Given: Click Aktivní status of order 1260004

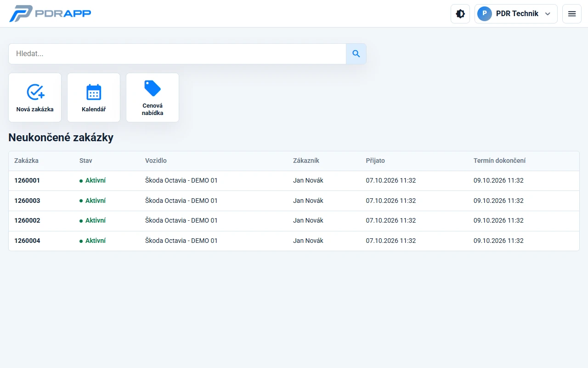Looking at the screenshot, I should click(93, 241).
